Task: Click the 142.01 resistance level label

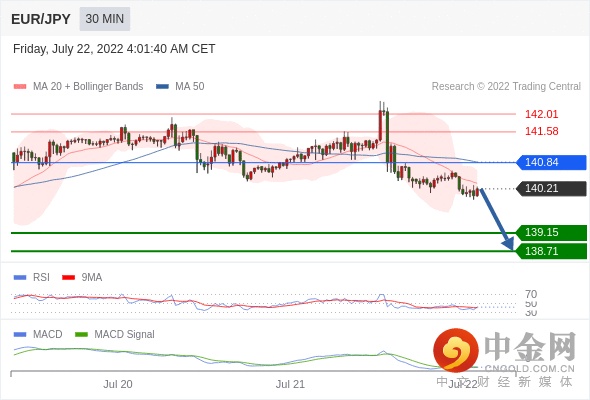Action: pyautogui.click(x=541, y=114)
